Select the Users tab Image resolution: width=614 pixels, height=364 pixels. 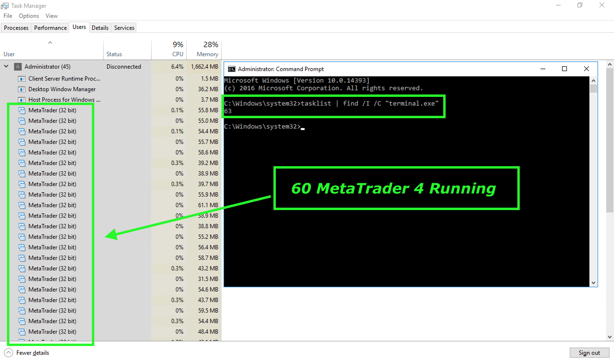click(x=79, y=27)
